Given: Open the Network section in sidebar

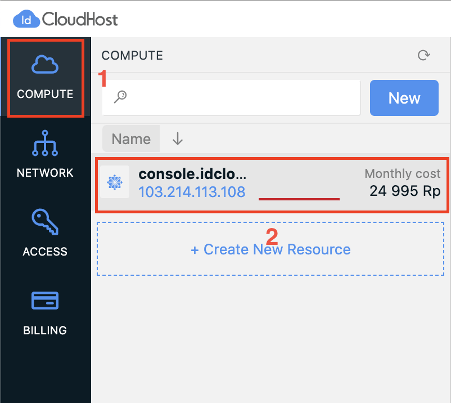Looking at the screenshot, I should (x=45, y=154).
